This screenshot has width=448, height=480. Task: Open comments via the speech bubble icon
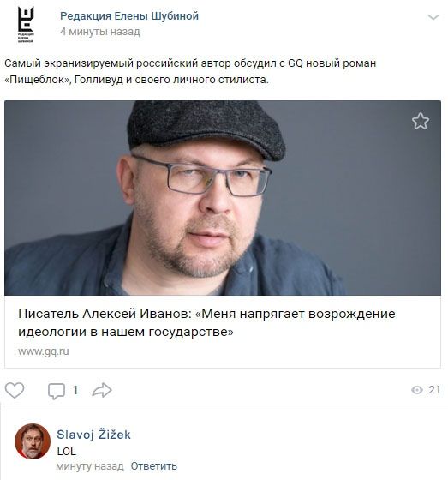click(57, 391)
